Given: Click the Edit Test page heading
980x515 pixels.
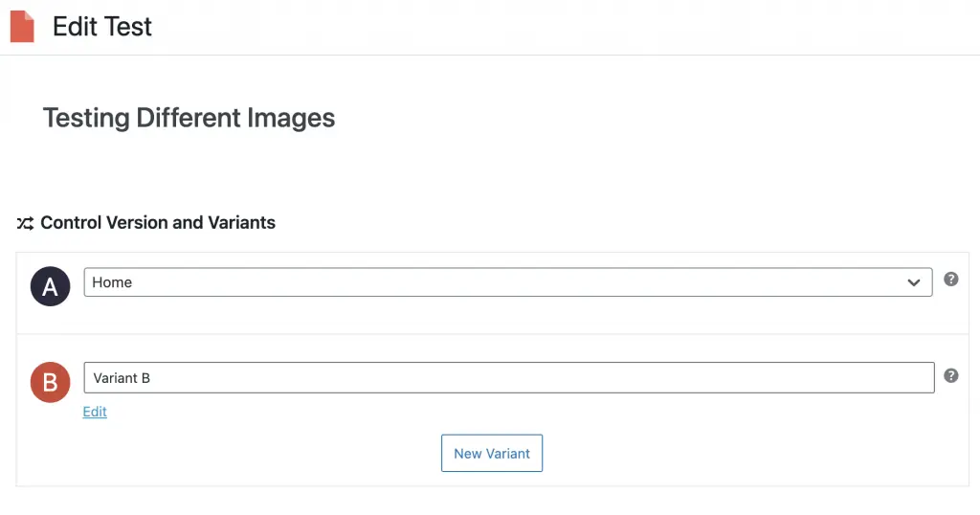Looking at the screenshot, I should point(101,26).
